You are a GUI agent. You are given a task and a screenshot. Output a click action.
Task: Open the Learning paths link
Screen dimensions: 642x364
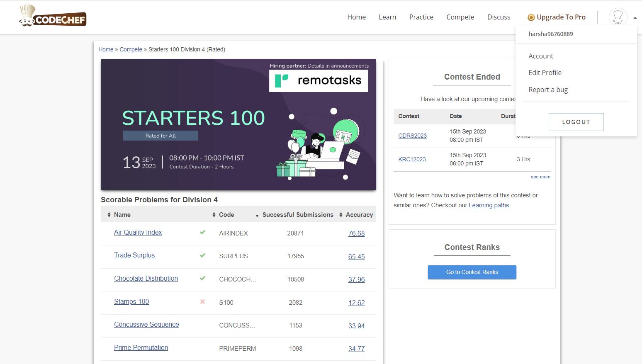489,205
